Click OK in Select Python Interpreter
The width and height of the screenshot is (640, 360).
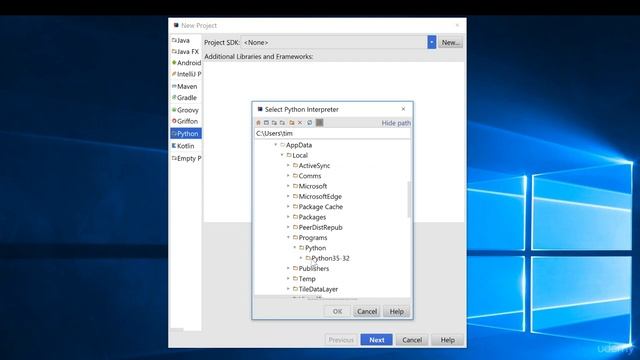337,311
